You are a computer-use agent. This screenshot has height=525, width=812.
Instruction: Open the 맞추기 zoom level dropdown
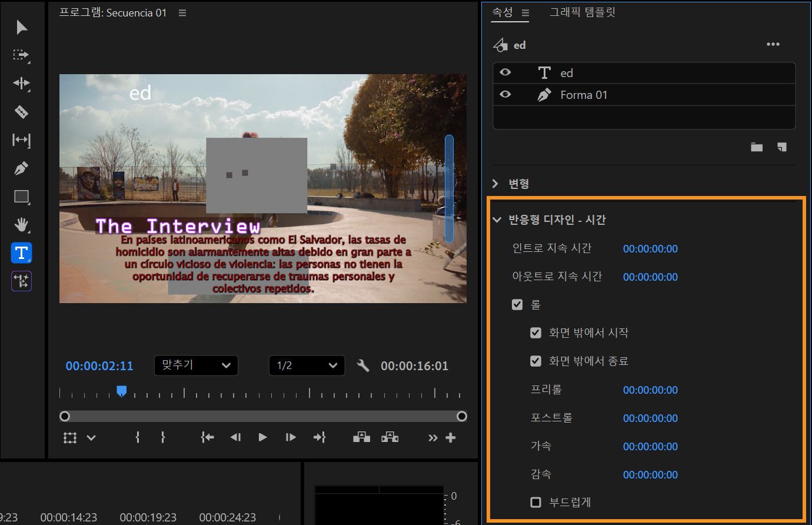tap(196, 365)
